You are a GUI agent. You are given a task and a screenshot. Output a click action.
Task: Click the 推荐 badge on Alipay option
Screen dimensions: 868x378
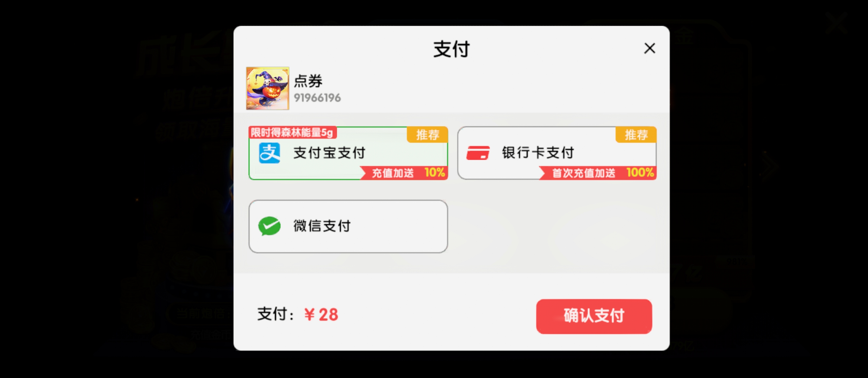[427, 135]
